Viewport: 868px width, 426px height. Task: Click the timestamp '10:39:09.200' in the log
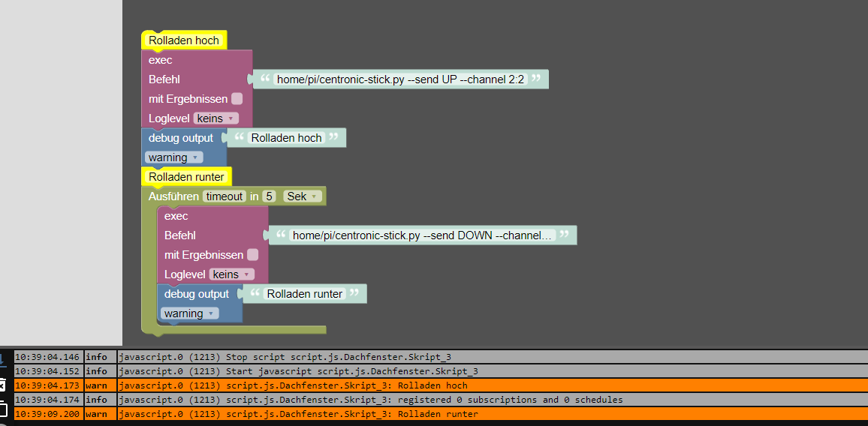pyautogui.click(x=48, y=414)
